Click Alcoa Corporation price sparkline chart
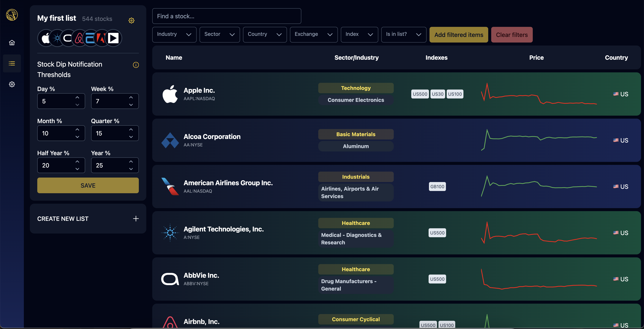Screen dimensions: 644x329 click(539, 140)
